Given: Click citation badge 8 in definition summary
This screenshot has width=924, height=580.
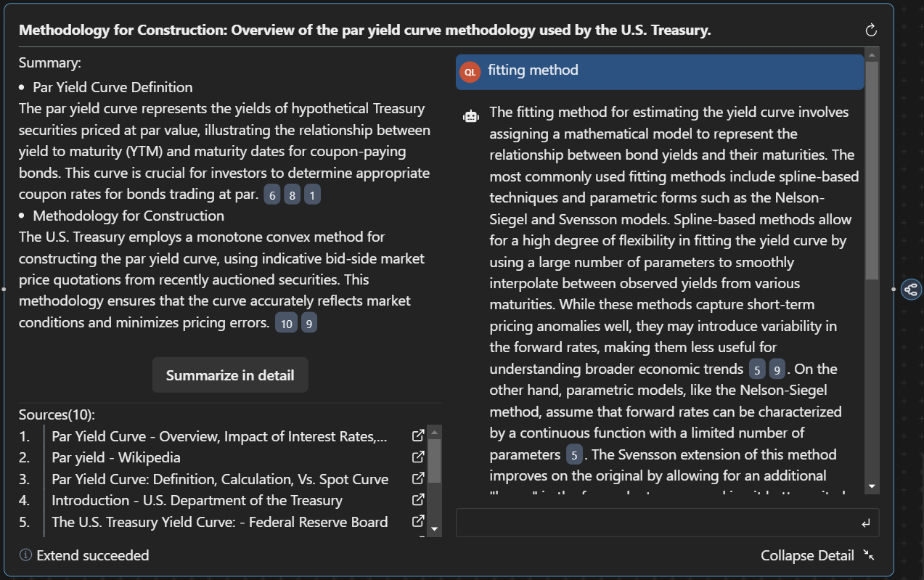Looking at the screenshot, I should tap(292, 195).
